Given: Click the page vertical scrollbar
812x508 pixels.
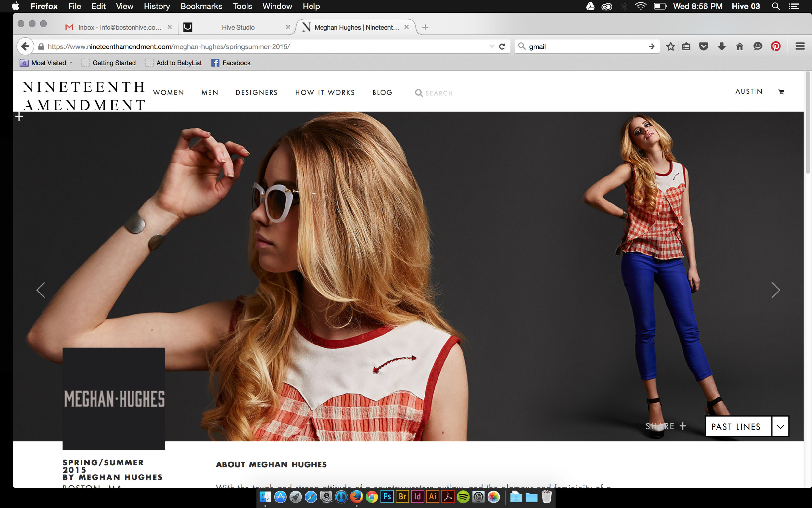Looking at the screenshot, I should (x=808, y=122).
